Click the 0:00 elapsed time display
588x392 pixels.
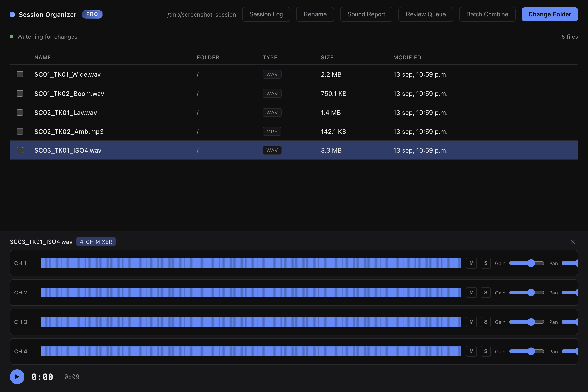point(42,377)
